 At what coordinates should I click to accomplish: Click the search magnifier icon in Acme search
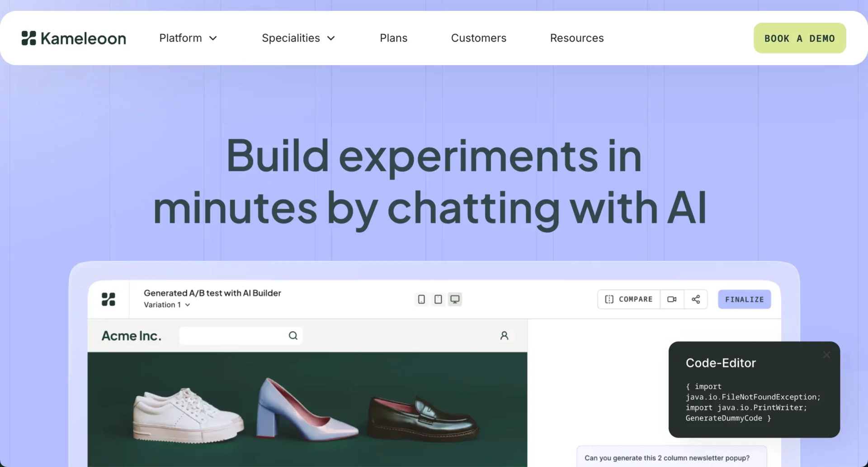293,336
